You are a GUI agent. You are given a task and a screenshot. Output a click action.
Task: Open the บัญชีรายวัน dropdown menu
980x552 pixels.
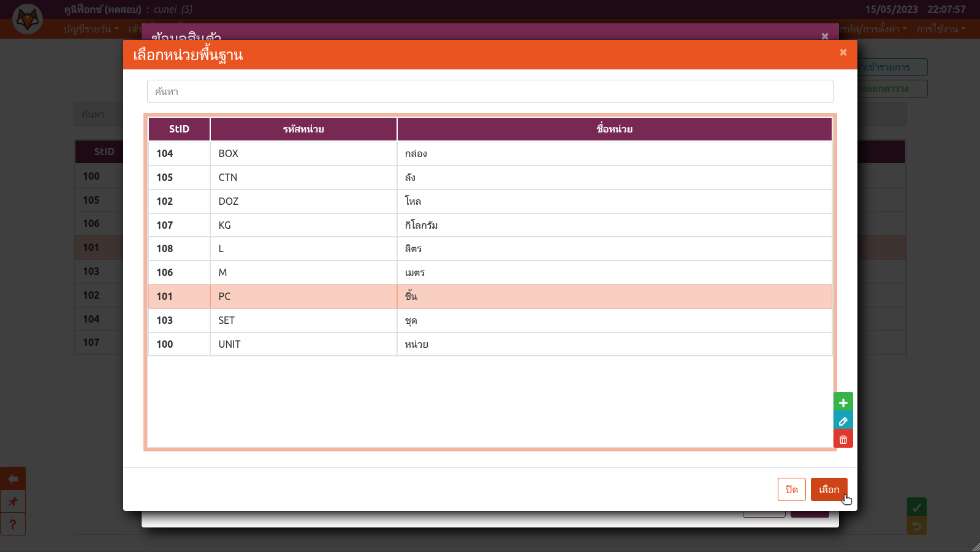tap(91, 29)
